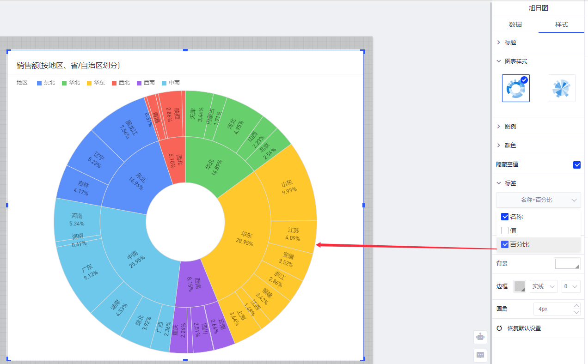Switch to the 数据 tab

tap(515, 25)
